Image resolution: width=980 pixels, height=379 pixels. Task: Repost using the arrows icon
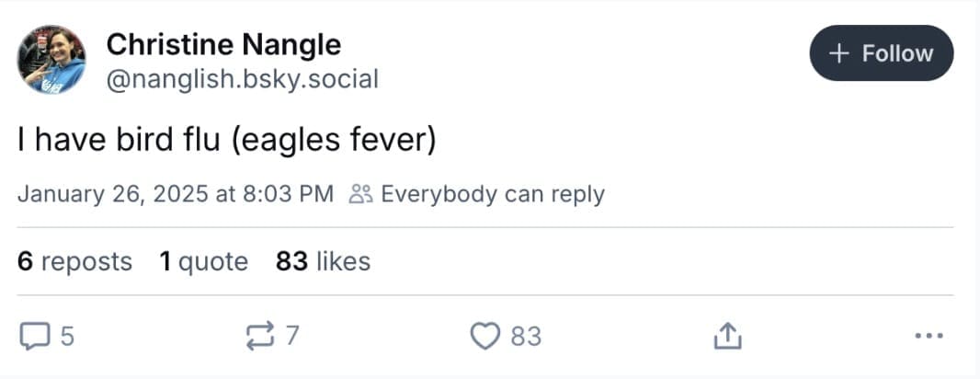click(261, 337)
